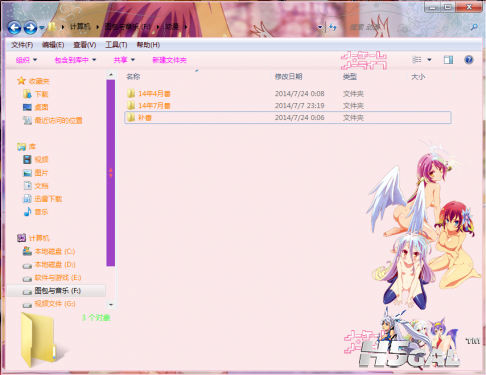Refresh the folder using the address bar icon
486x375 pixels.
click(x=333, y=27)
